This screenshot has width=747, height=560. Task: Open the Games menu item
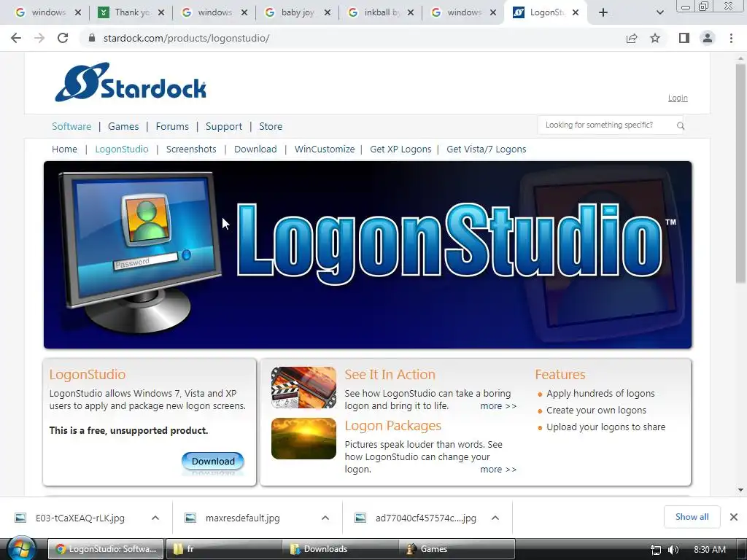tap(123, 126)
